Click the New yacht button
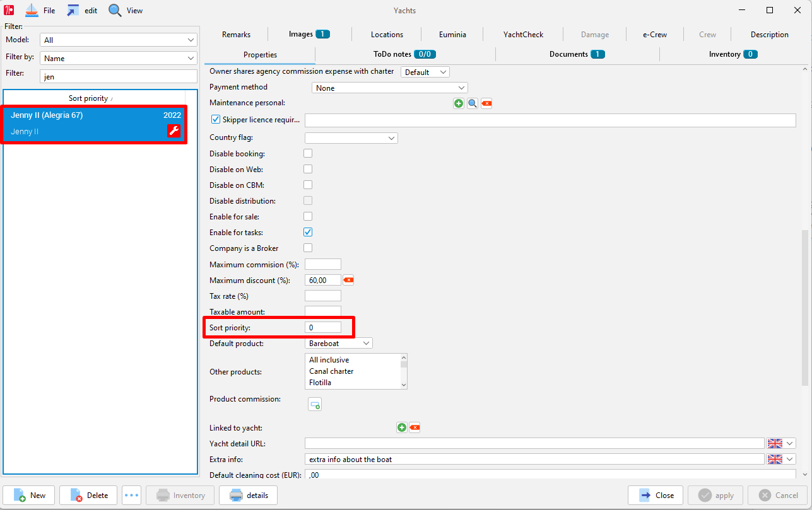Screen dimensions: 812x510 point(29,495)
